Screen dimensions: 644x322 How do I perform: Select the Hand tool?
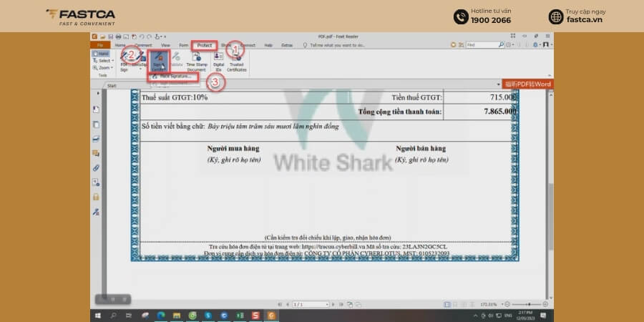(x=101, y=54)
